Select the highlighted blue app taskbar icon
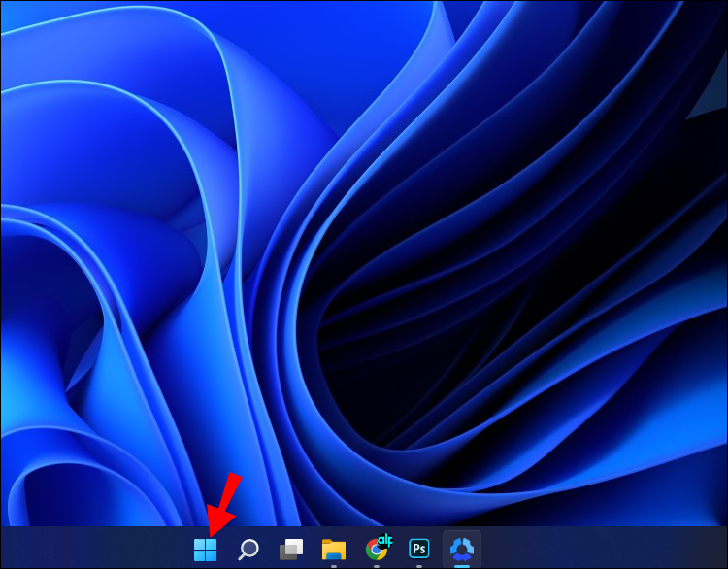This screenshot has width=728, height=569. click(x=462, y=549)
